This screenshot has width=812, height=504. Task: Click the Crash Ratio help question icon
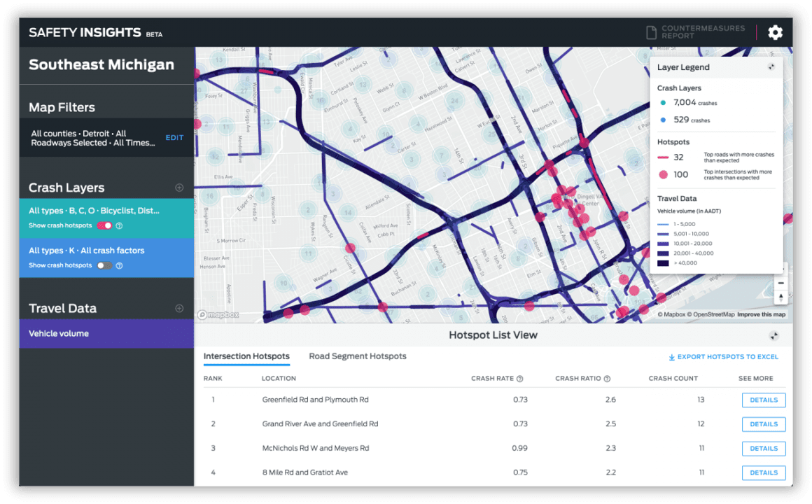(x=608, y=378)
